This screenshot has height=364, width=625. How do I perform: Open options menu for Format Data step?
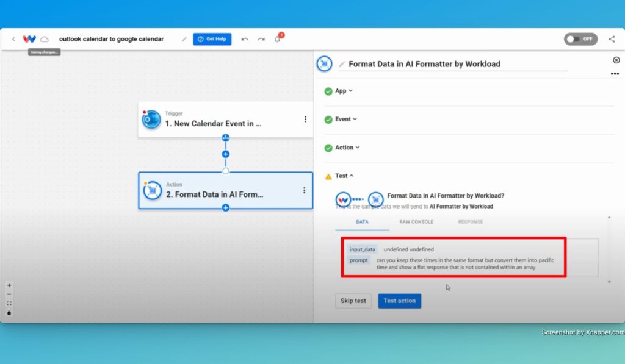(304, 190)
